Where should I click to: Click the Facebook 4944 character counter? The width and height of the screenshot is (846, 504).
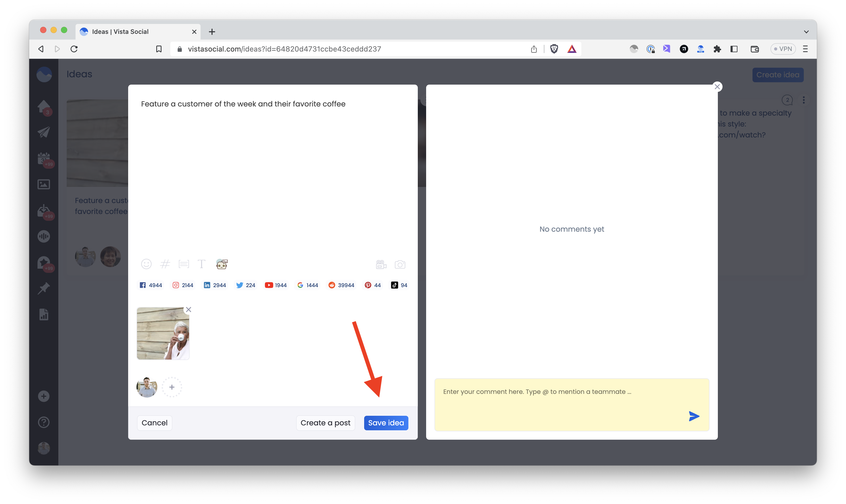click(x=151, y=285)
